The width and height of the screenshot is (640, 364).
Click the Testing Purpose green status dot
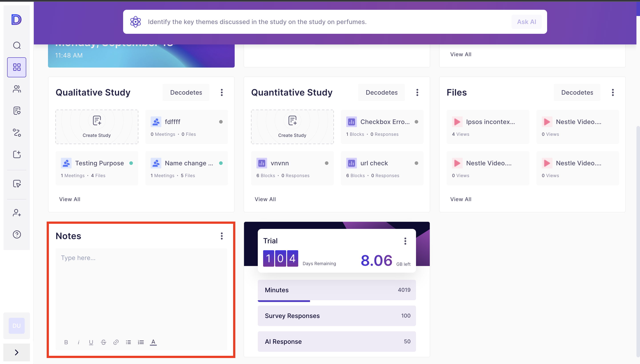(x=131, y=163)
